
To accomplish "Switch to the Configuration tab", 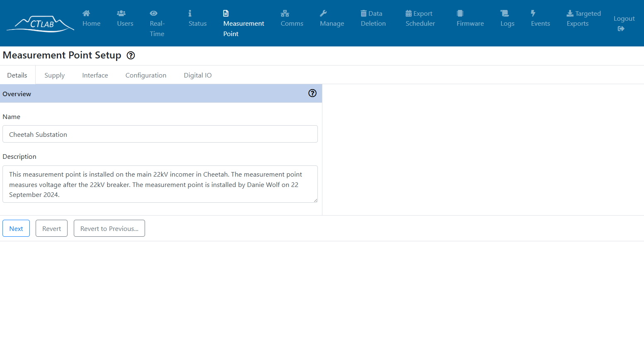I will 146,75.
